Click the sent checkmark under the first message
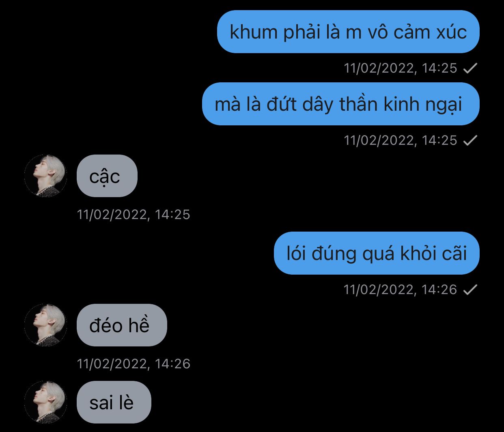 [470, 68]
